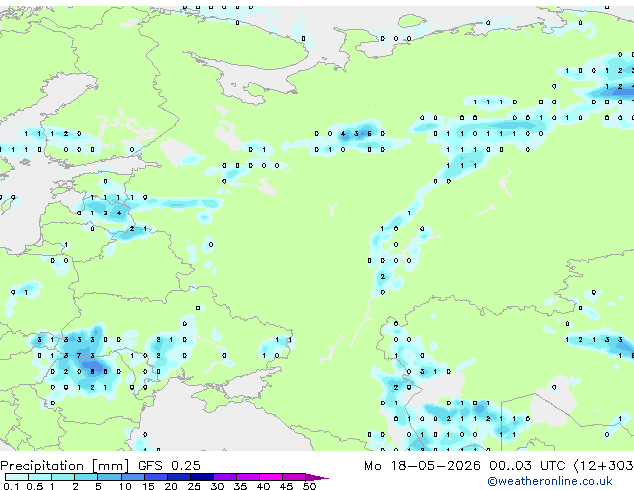Select the 5–10 mm legend color swatch
The image size is (634, 490).
pos(110,477)
